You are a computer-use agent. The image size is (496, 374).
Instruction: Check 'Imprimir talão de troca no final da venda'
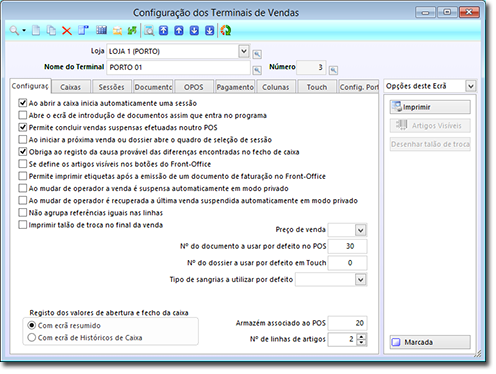[23, 225]
